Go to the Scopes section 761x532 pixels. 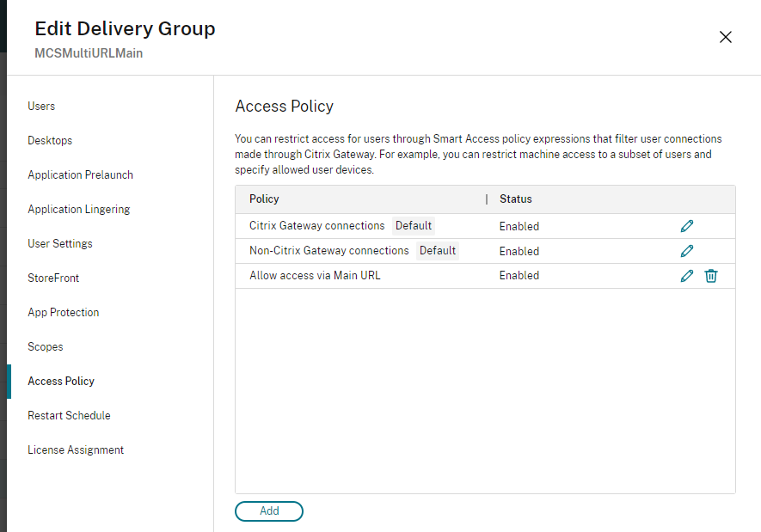click(x=46, y=346)
